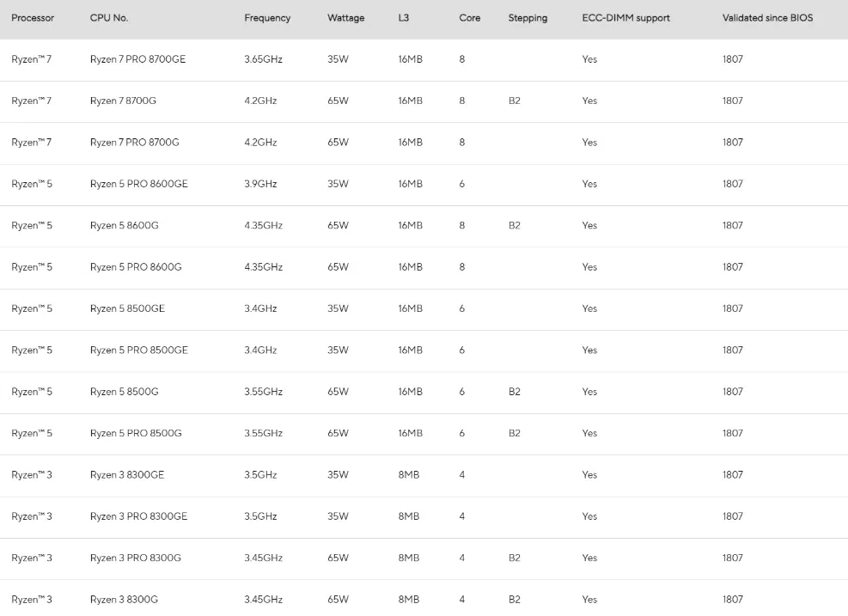This screenshot has width=848, height=616.
Task: Click the Stepping column header
Action: tap(528, 18)
